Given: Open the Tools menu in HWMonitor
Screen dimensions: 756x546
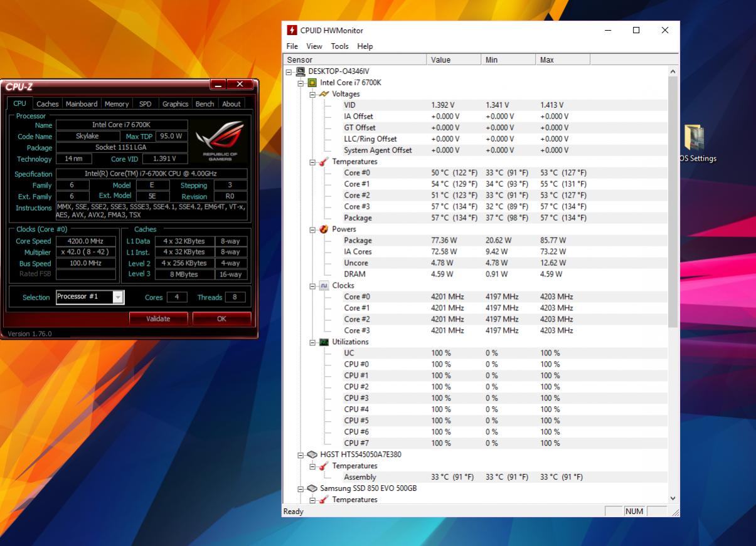Looking at the screenshot, I should [339, 46].
